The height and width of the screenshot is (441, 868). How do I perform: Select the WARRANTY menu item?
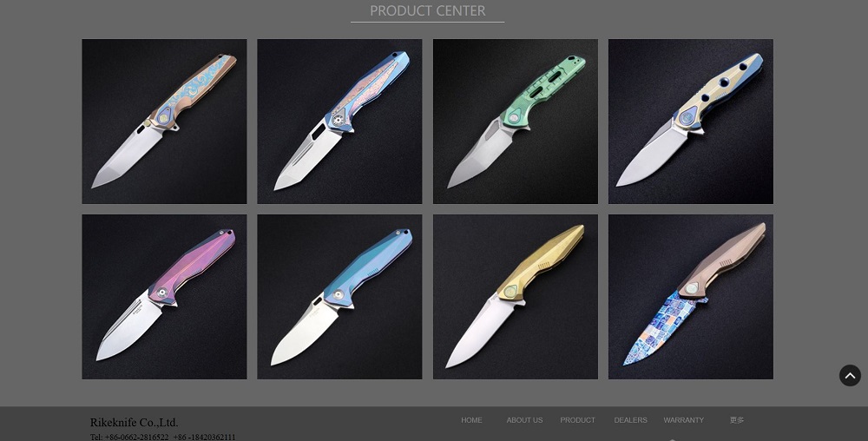pyautogui.click(x=684, y=420)
